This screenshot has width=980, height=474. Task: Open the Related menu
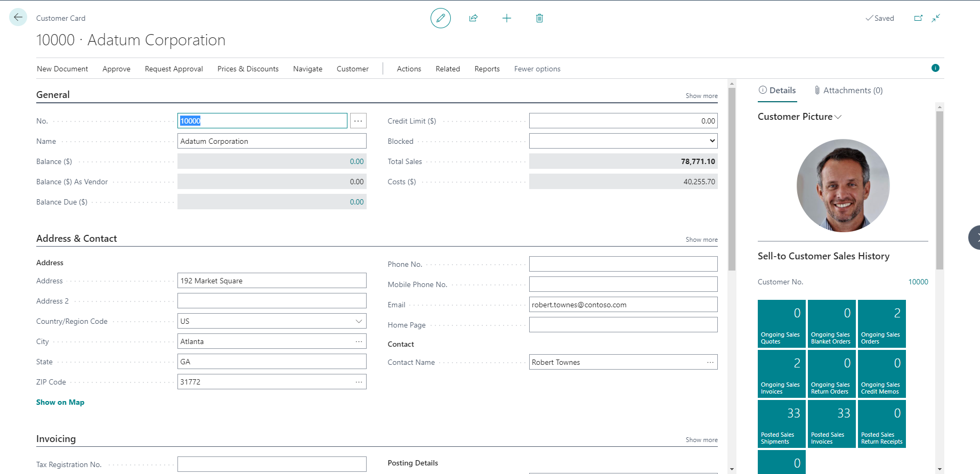448,69
